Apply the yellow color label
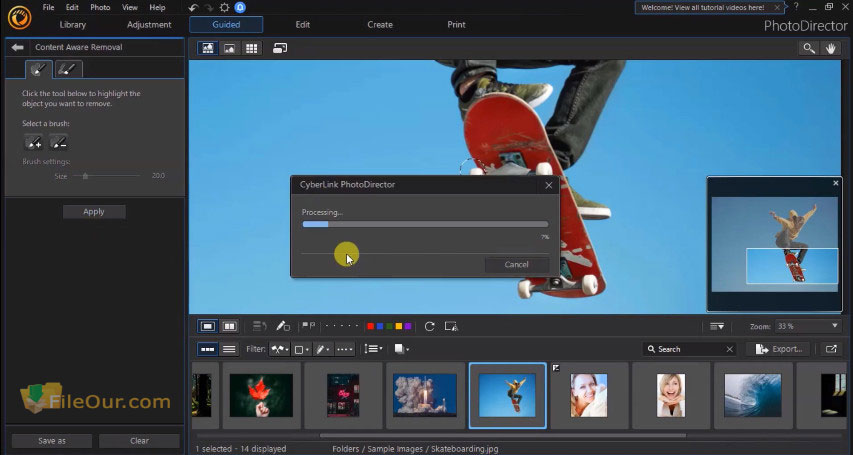853x455 pixels. 398,326
